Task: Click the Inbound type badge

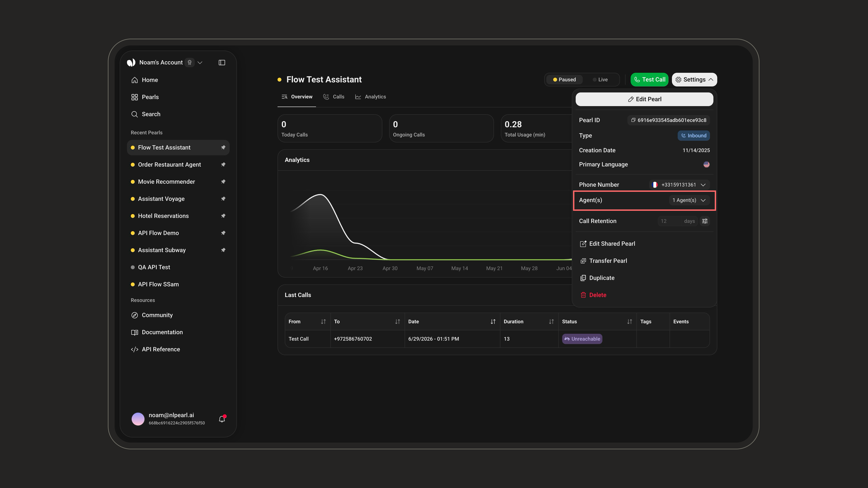Action: 694,136
